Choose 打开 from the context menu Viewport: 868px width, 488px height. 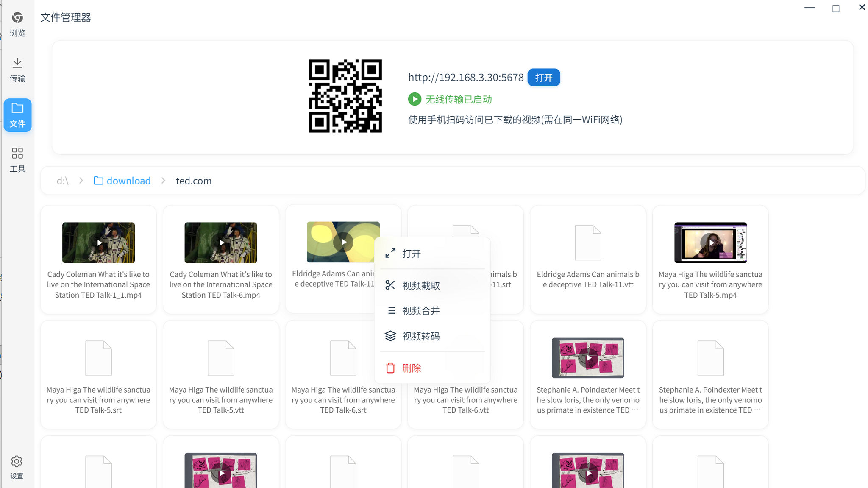point(432,254)
